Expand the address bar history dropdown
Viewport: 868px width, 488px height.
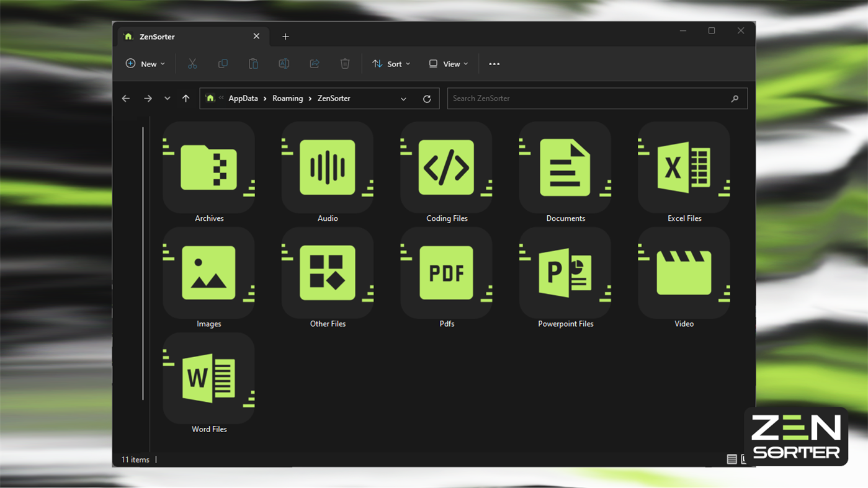pos(403,98)
